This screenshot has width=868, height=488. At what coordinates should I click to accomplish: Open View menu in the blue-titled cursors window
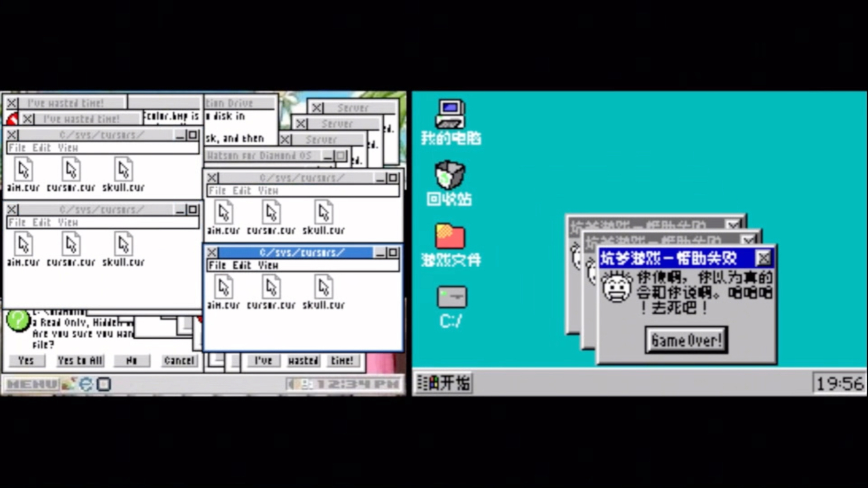point(268,265)
